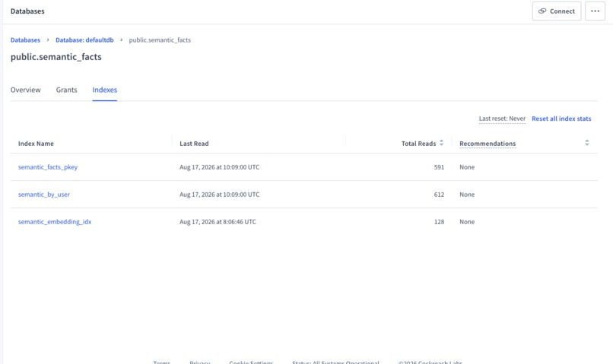Open semantic_embedding_idx index
This screenshot has width=613, height=364.
point(55,222)
